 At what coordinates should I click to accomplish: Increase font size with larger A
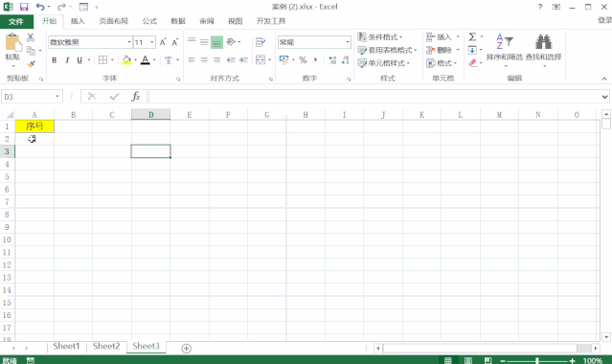click(x=163, y=42)
